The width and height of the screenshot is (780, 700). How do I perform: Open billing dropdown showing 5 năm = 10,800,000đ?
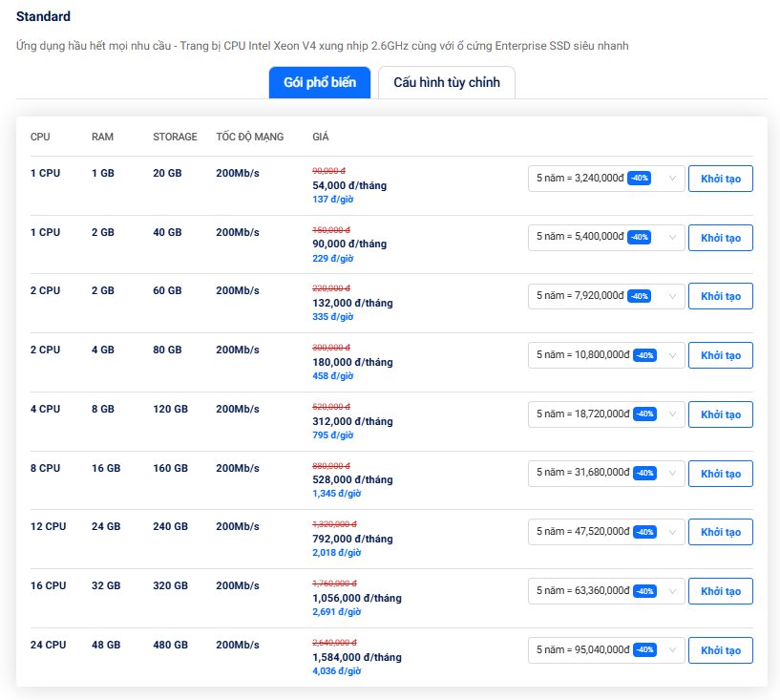click(x=606, y=355)
